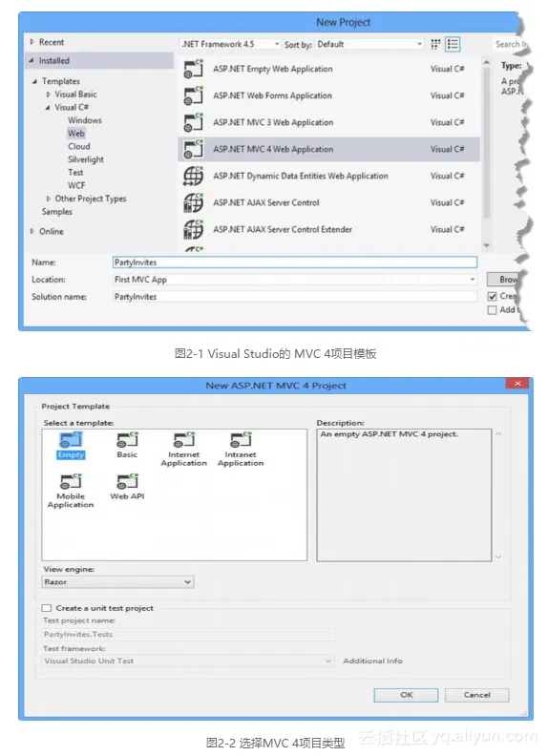Collapse the Installed section
This screenshot has width=548, height=756.
click(32, 61)
